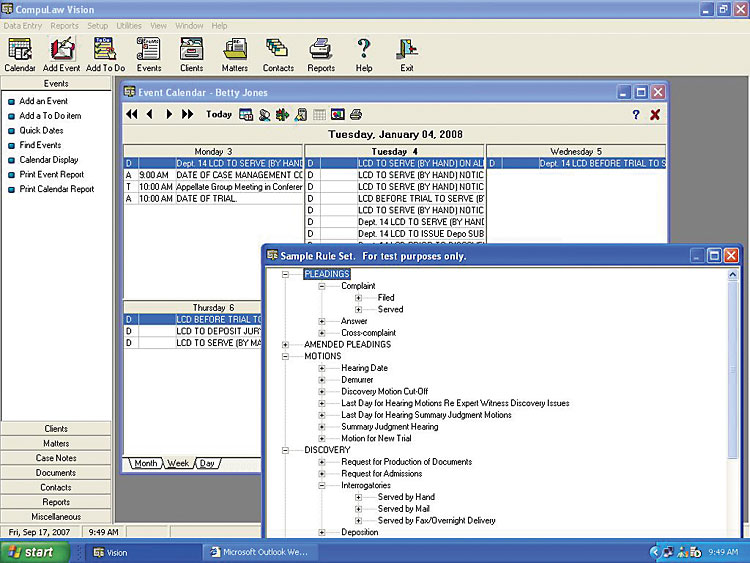Open the Utilities menu
This screenshot has width=750, height=563.
[129, 26]
